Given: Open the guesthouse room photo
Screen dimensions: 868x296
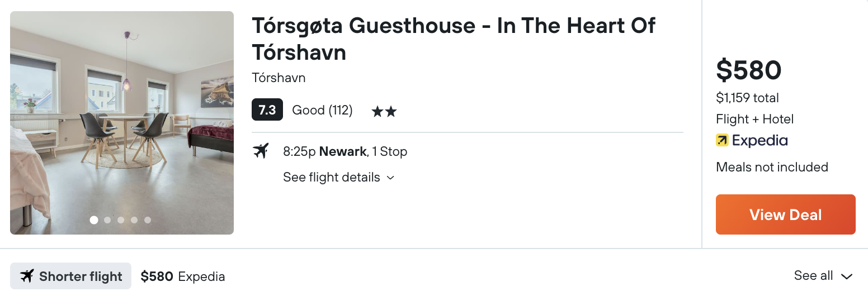Looking at the screenshot, I should point(122,123).
